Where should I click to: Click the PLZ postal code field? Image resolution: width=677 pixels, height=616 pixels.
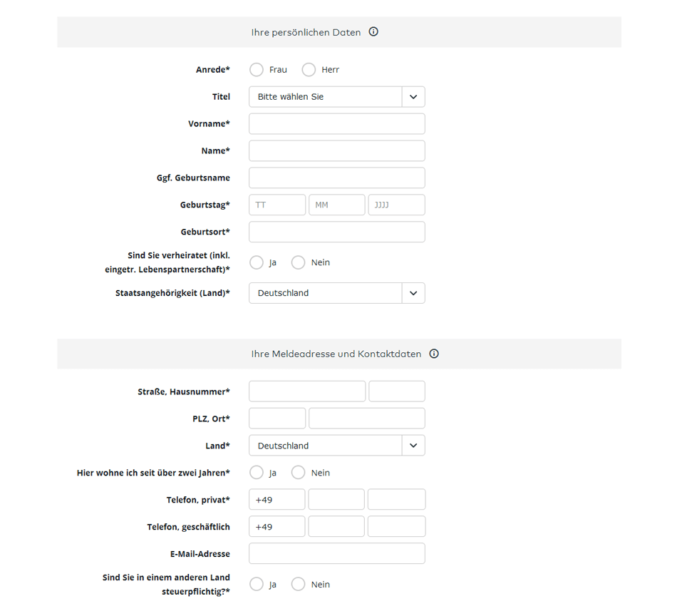coord(277,419)
